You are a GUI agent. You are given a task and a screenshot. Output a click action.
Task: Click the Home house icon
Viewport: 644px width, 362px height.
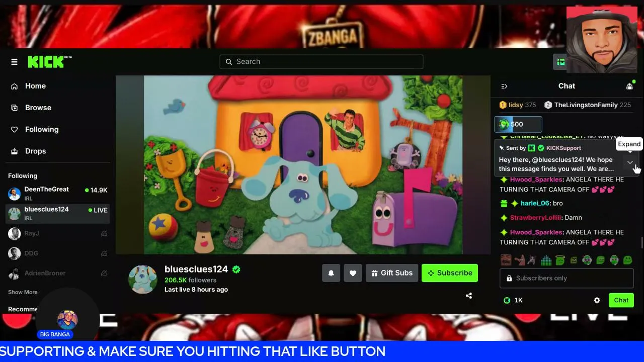15,86
